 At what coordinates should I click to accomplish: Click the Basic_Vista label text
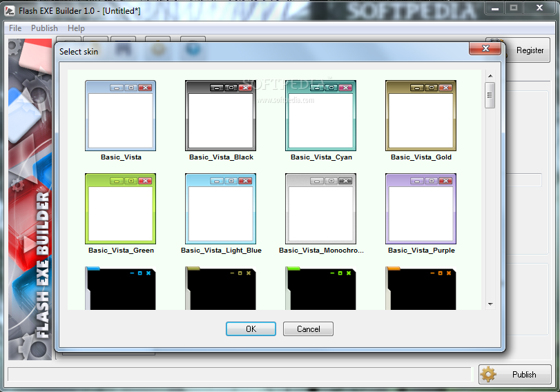point(121,157)
